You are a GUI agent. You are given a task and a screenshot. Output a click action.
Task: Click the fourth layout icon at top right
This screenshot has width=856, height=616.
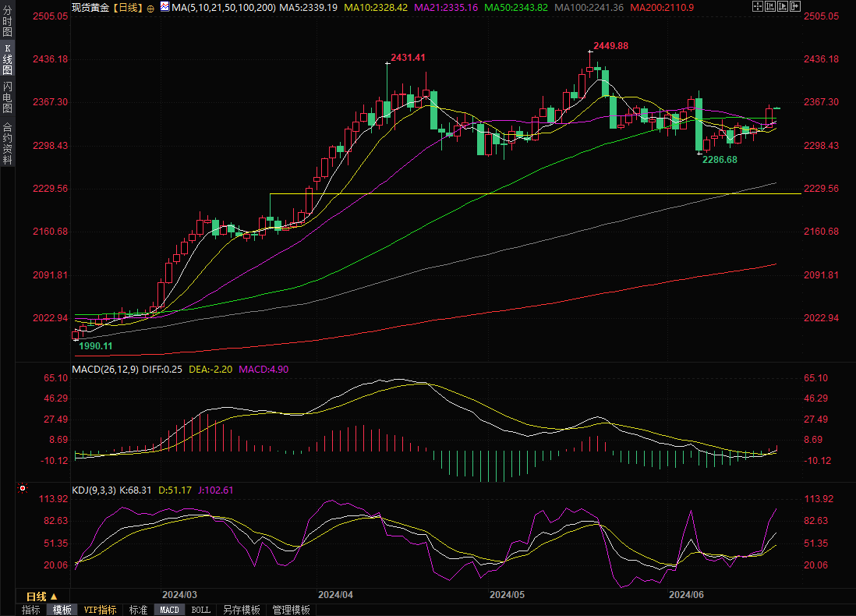(796, 6)
